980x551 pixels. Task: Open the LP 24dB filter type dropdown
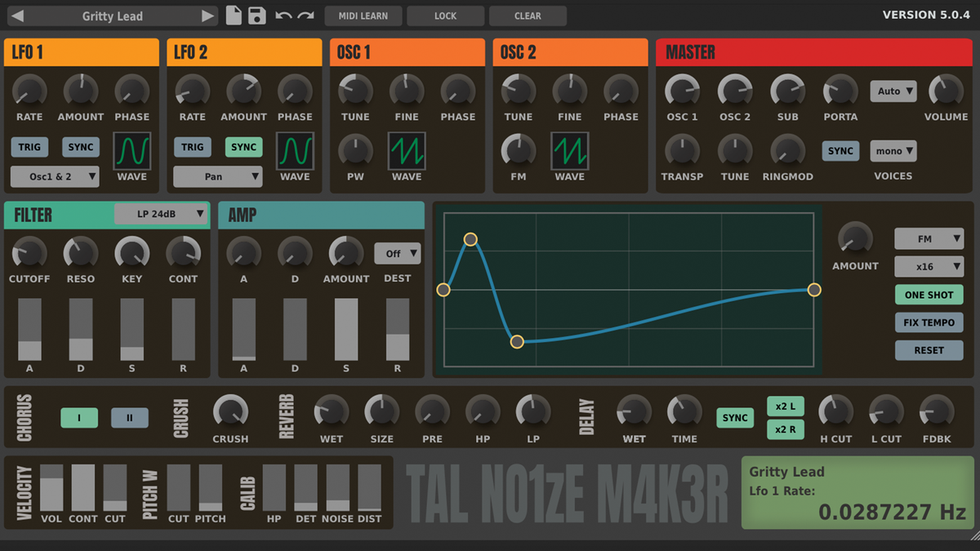click(x=160, y=215)
